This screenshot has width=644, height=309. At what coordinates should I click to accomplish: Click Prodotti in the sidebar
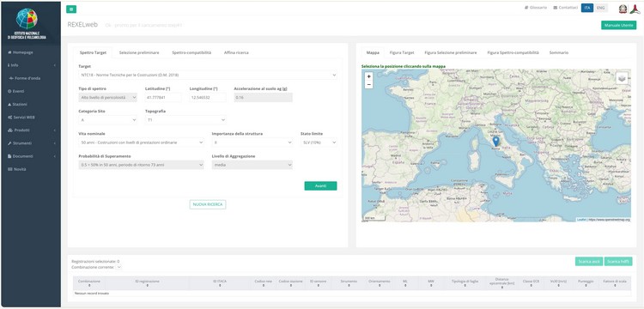point(19,130)
